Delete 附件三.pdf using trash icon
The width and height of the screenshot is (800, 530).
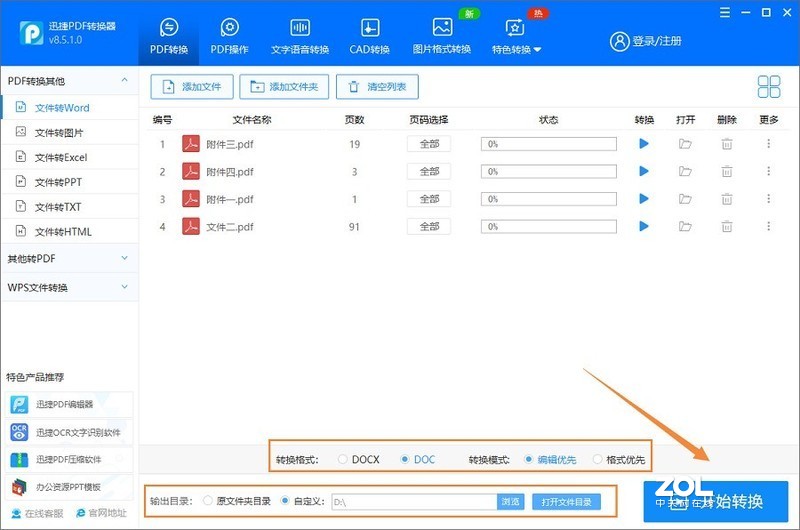[727, 144]
